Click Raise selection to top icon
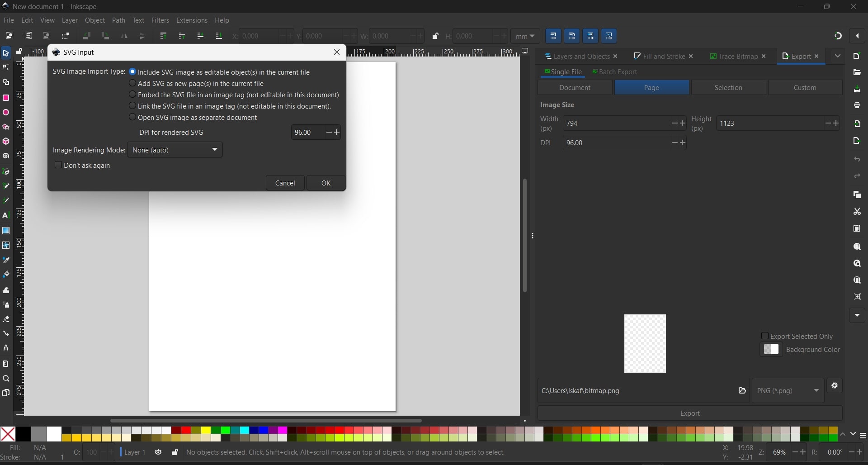This screenshot has height=465, width=868. pyautogui.click(x=164, y=36)
